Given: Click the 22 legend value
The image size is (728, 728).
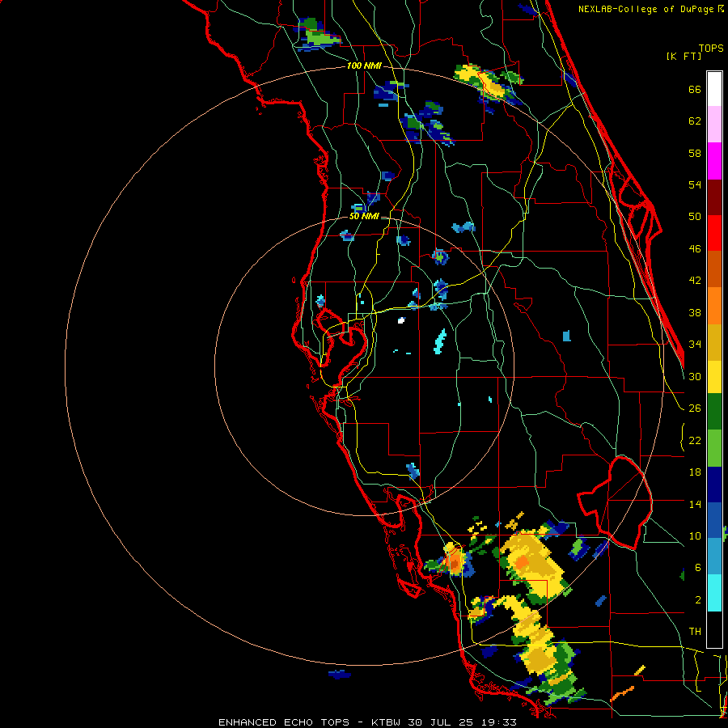Looking at the screenshot, I should (695, 441).
